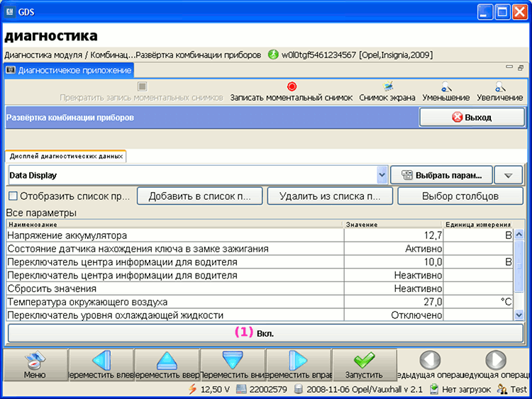Viewport: 532px width, 399px height.
Task: Go to the next operation round arrow
Action: click(496, 360)
